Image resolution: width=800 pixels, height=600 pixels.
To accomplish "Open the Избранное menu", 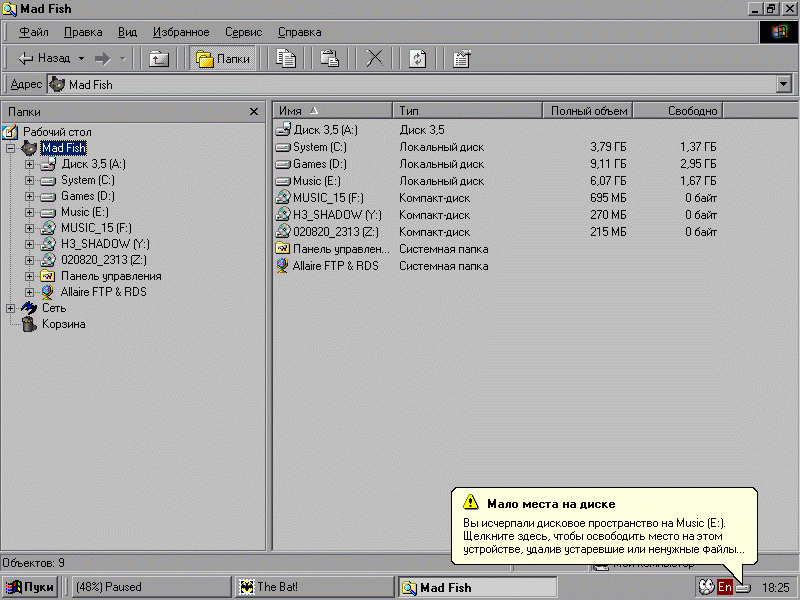I will 181,32.
